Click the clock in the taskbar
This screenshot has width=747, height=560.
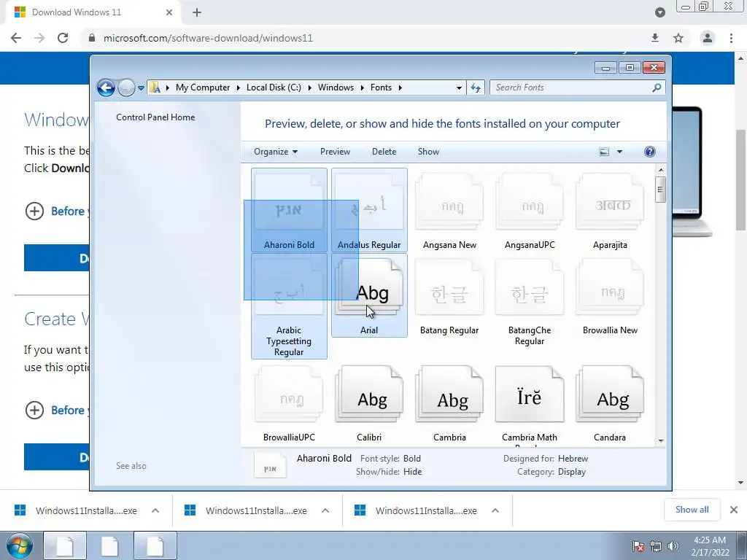(x=710, y=546)
